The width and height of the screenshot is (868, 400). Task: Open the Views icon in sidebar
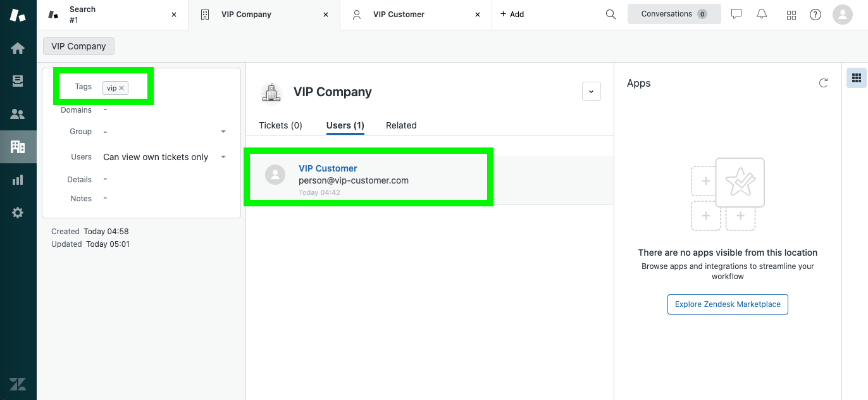[x=18, y=81]
